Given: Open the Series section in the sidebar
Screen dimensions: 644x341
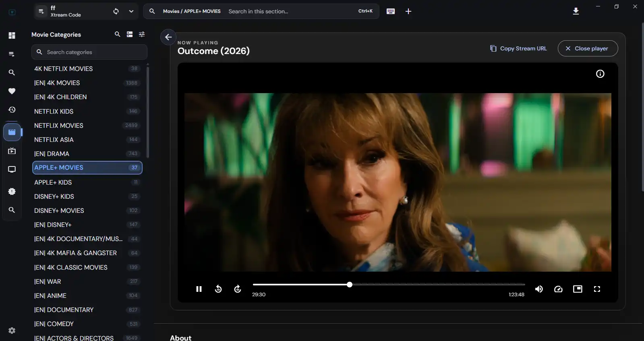Looking at the screenshot, I should pyautogui.click(x=12, y=151).
